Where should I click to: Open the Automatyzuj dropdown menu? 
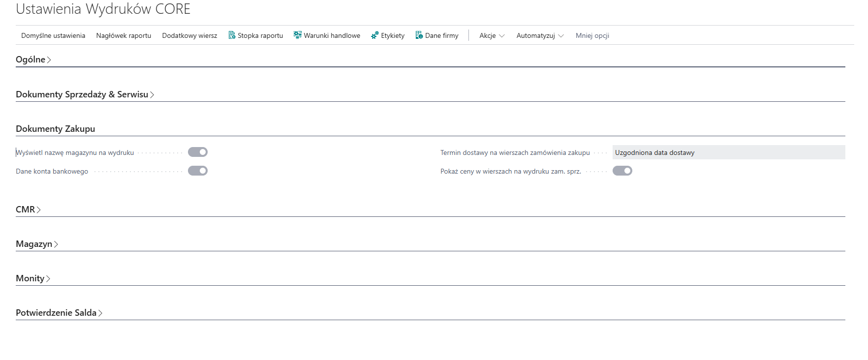coord(539,36)
